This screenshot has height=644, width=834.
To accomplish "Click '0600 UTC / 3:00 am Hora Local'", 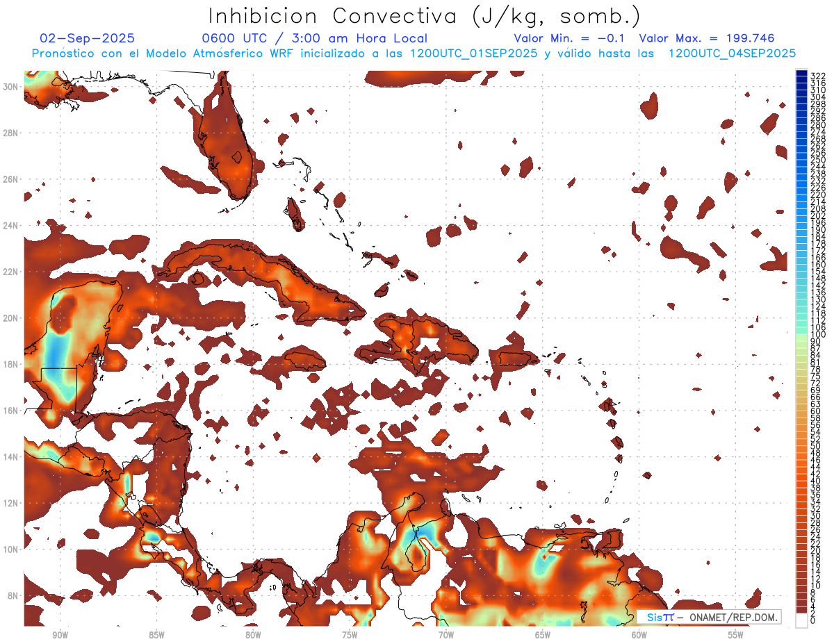I will (x=314, y=38).
